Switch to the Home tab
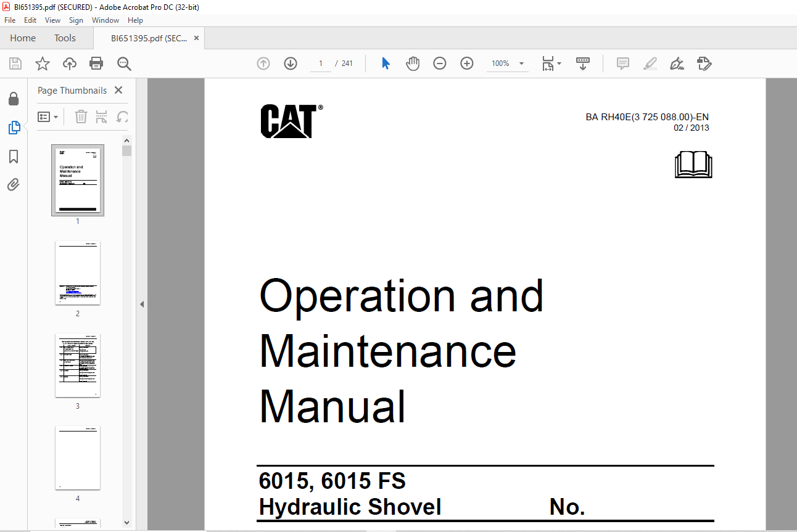Screen dimensions: 797x532 [x=23, y=38]
